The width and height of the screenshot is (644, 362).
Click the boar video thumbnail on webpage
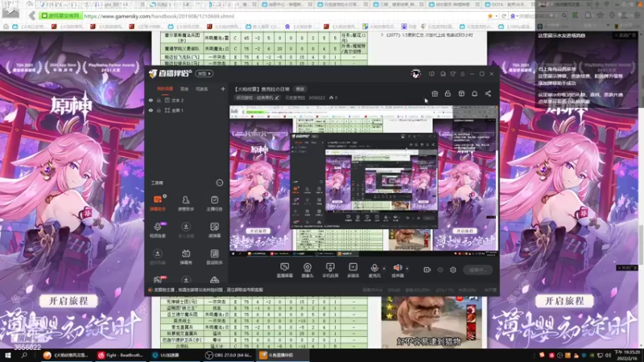point(430,323)
